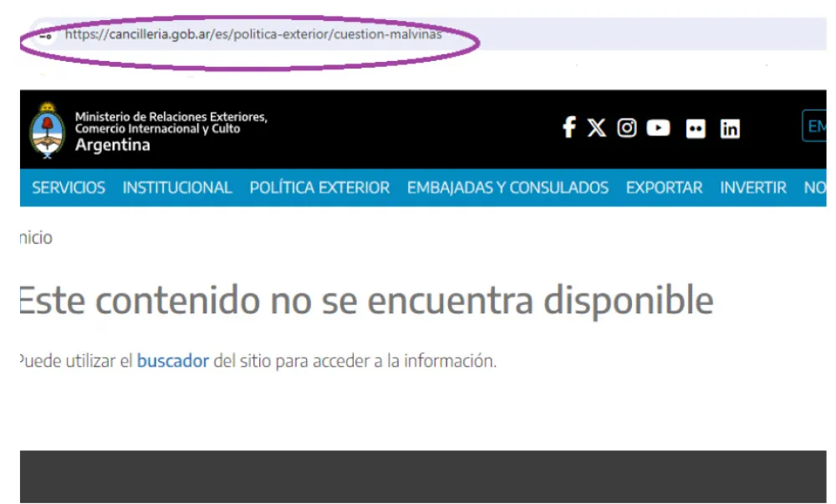Screen dimensions: 836x504
Task: Open the ministry's Facebook page icon
Action: 568,127
